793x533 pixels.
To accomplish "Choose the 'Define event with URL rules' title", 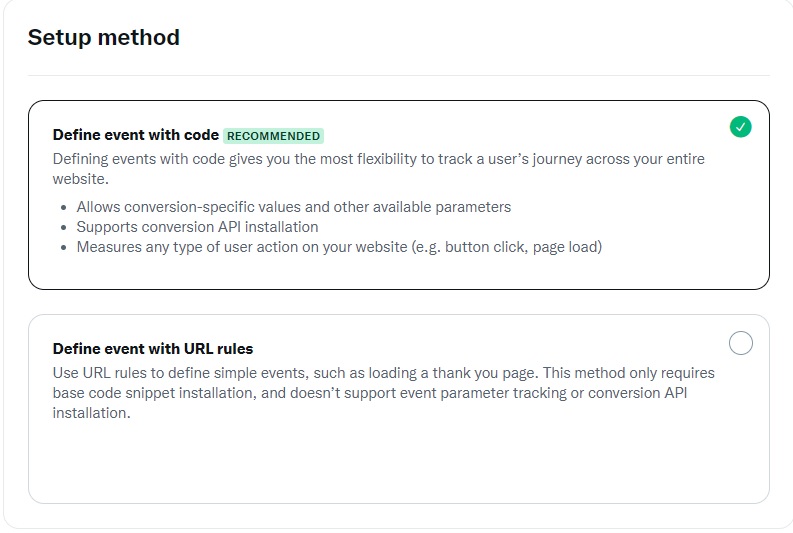I will click(153, 349).
